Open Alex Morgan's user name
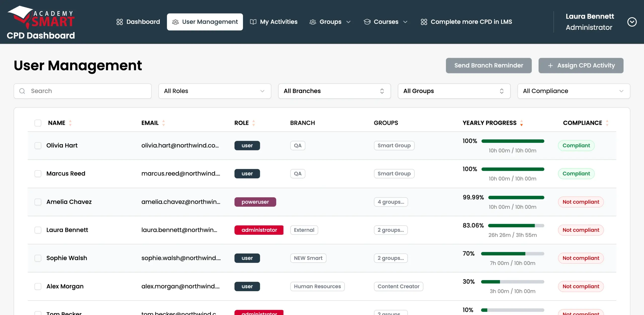 coord(65,286)
